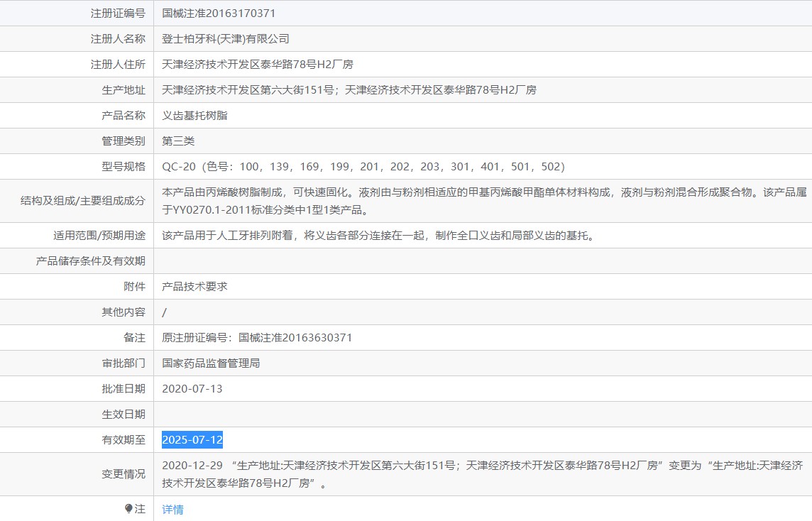Click model spec text starting QC-20
Screen dimensions: 812x521
pyautogui.click(x=363, y=167)
